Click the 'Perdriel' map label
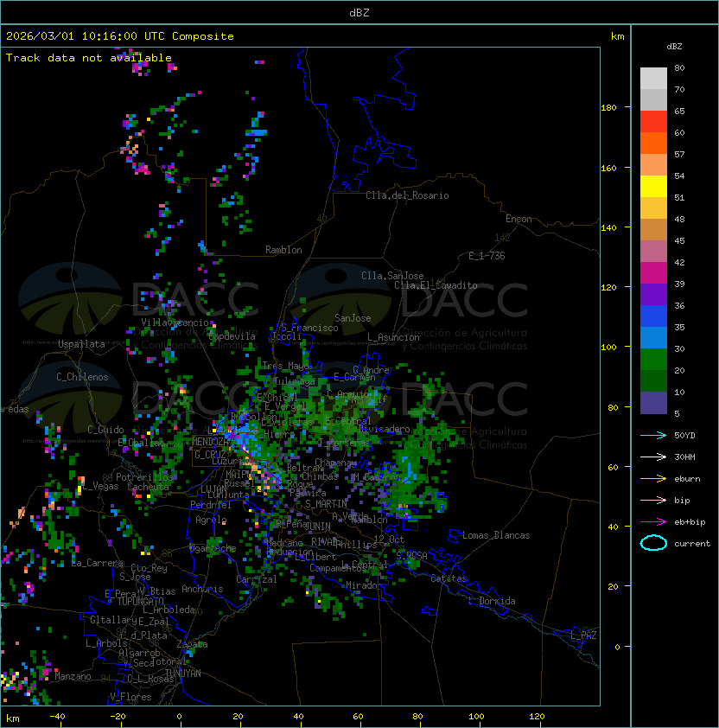Image resolution: width=719 pixels, height=728 pixels. point(211,505)
